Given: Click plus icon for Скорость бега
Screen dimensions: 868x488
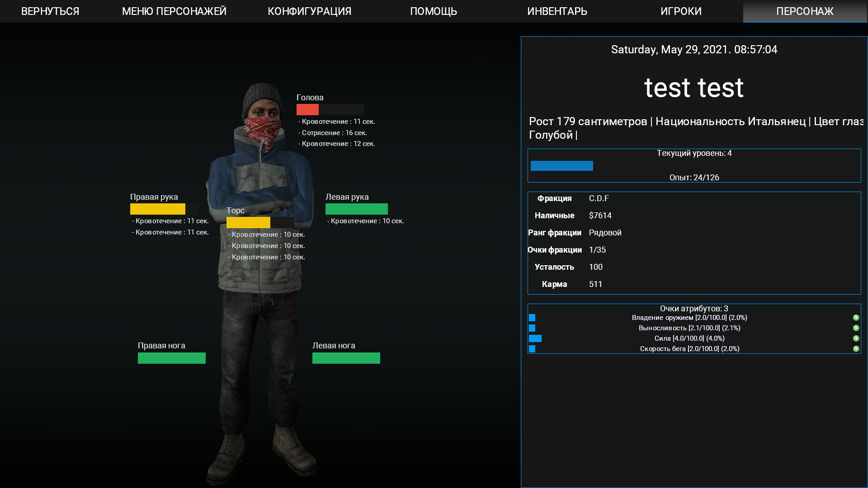Looking at the screenshot, I should pyautogui.click(x=856, y=349).
